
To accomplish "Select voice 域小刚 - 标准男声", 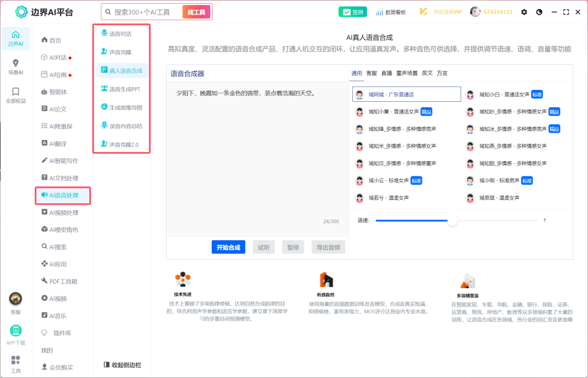I will tap(499, 181).
